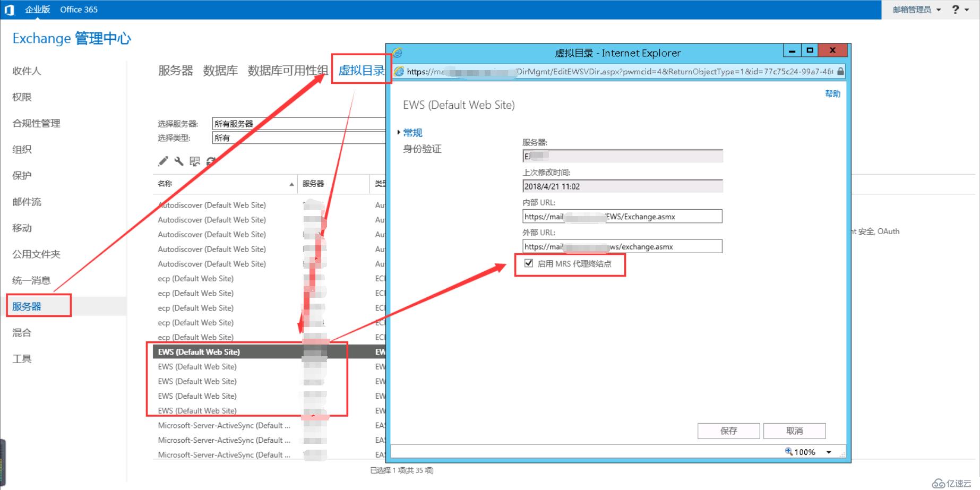
Task: Click the 内部 URL input field
Action: (622, 216)
